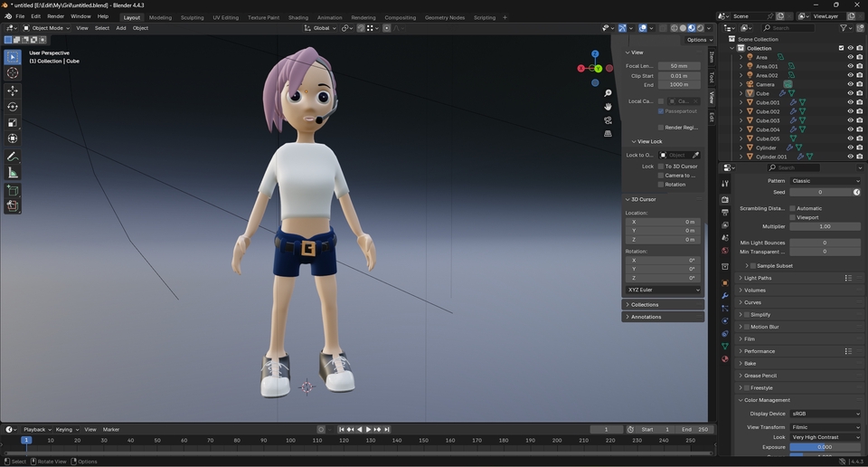868x467 pixels.
Task: Enable Automatic scrambling distance checkbox
Action: point(793,208)
